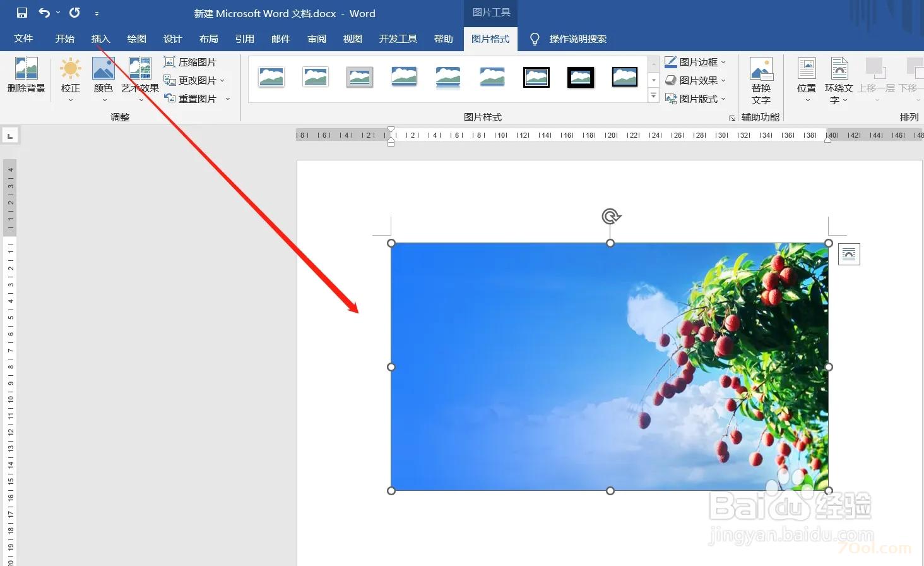The height and width of the screenshot is (566, 924).
Task: Click the tab selector L icon
Action: tap(10, 136)
